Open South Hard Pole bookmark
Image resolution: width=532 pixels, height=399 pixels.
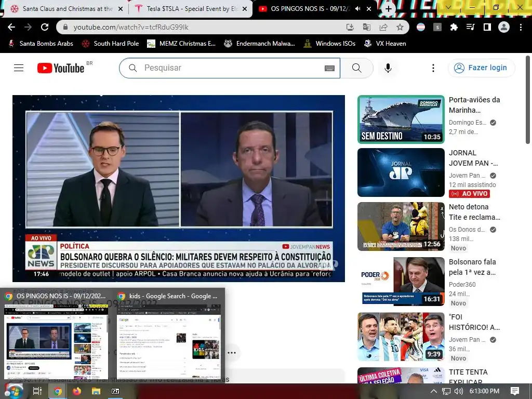[x=110, y=44]
